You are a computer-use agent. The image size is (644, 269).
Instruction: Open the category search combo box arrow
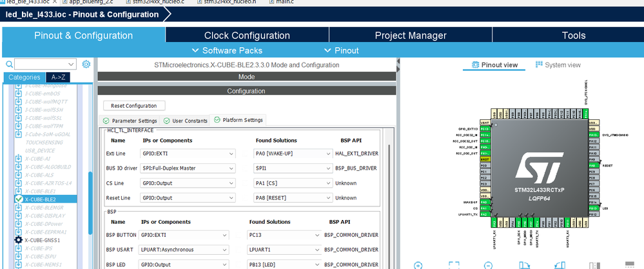pyautogui.click(x=71, y=64)
